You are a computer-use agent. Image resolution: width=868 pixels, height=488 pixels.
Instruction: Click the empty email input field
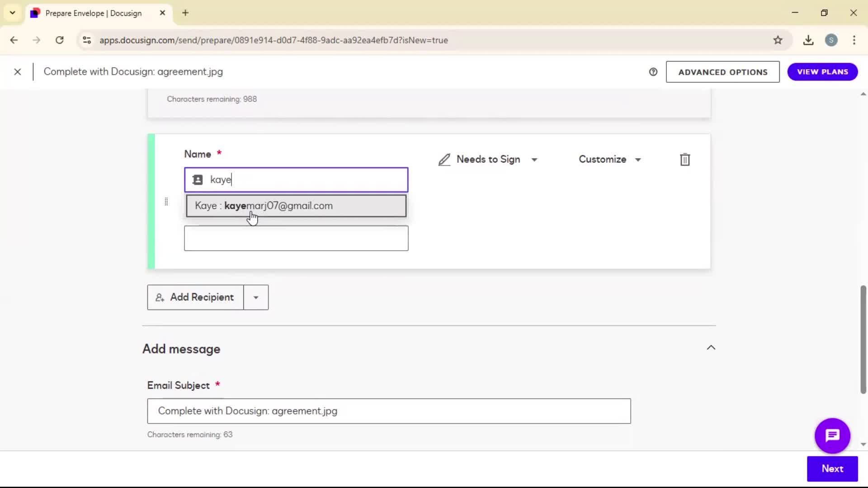[x=296, y=238]
